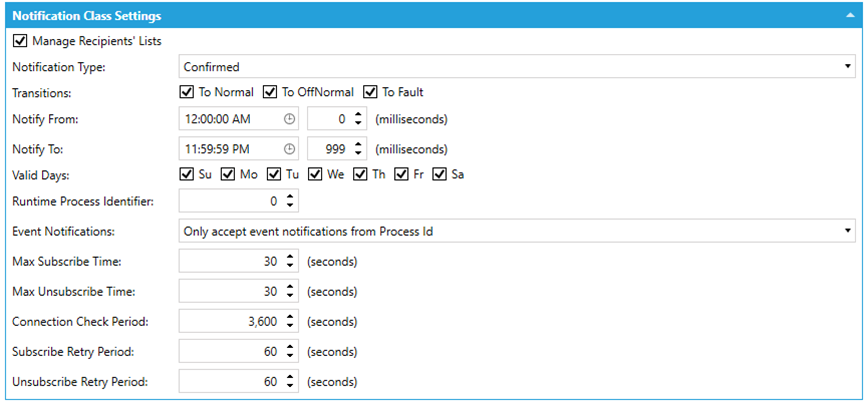Open the Notify To clock picker icon

pos(290,147)
